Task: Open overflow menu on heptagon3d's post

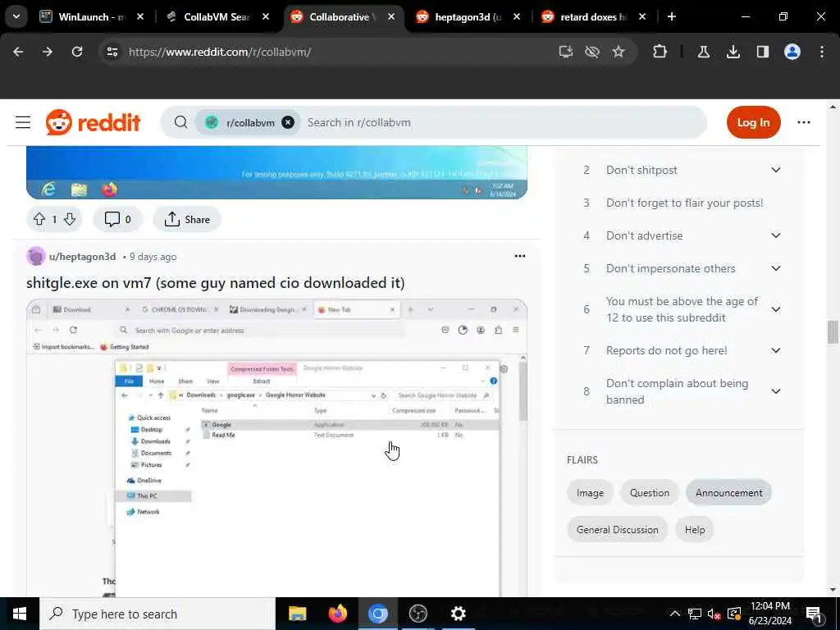Action: point(519,256)
